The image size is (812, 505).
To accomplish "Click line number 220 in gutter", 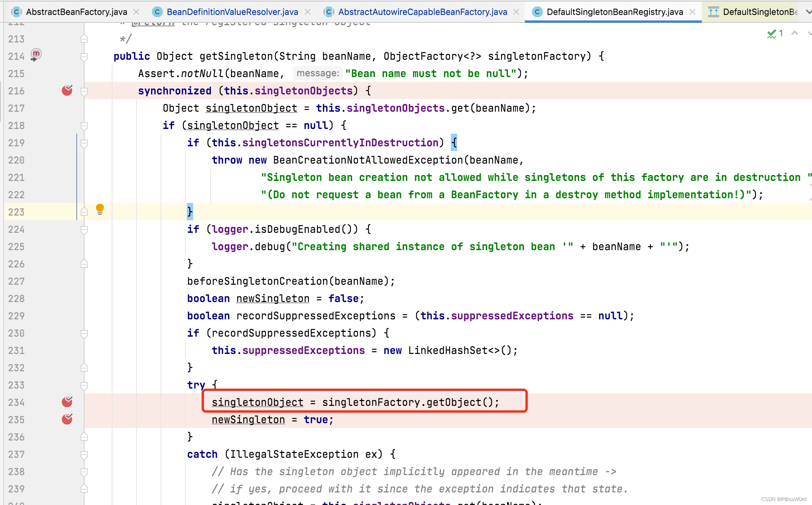I will [x=16, y=160].
